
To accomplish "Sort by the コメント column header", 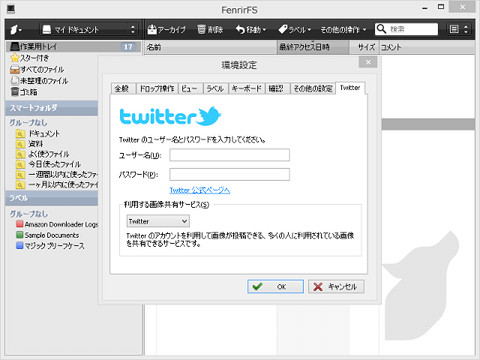I will click(427, 47).
